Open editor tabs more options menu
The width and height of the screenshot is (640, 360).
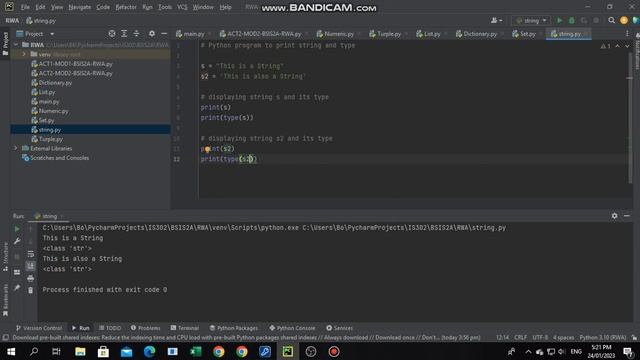627,34
